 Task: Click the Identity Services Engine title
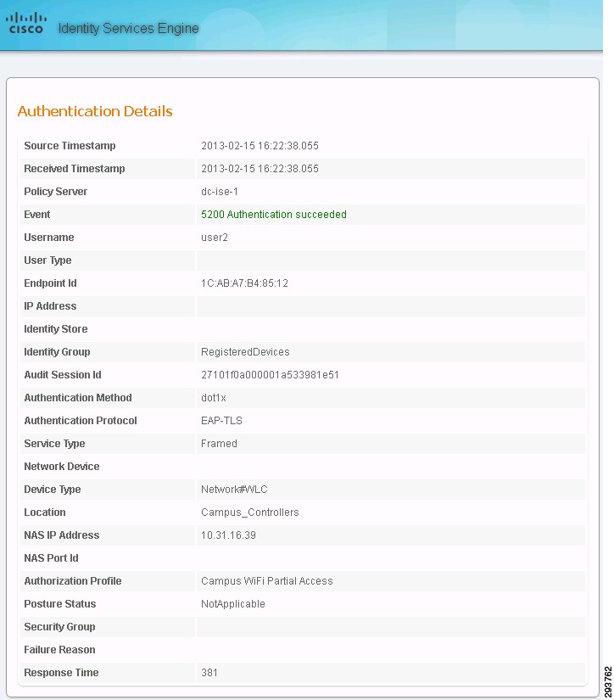(129, 29)
